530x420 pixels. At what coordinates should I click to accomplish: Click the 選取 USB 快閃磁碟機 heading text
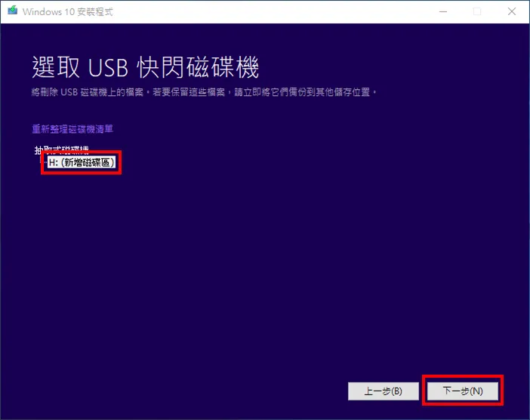(146, 67)
